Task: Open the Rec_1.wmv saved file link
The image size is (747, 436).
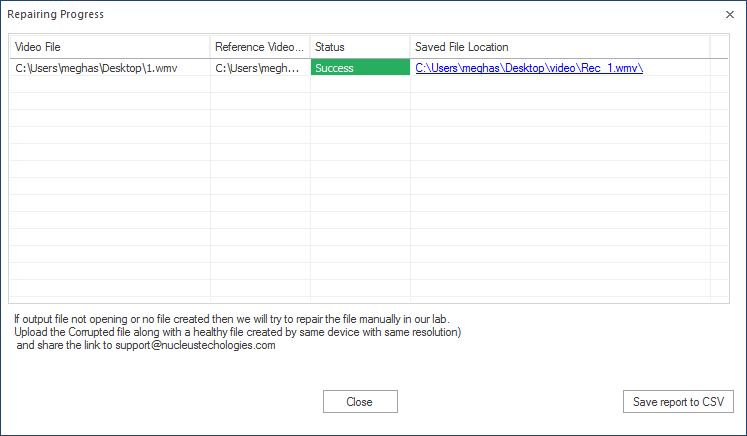Action: [529, 68]
